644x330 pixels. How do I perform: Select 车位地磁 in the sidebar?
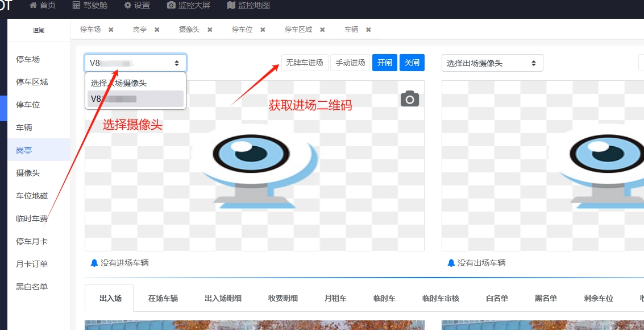pyautogui.click(x=39, y=196)
